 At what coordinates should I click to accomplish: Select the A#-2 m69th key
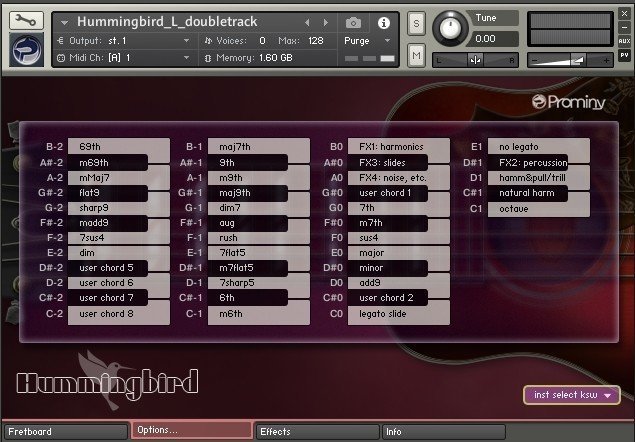coord(107,162)
